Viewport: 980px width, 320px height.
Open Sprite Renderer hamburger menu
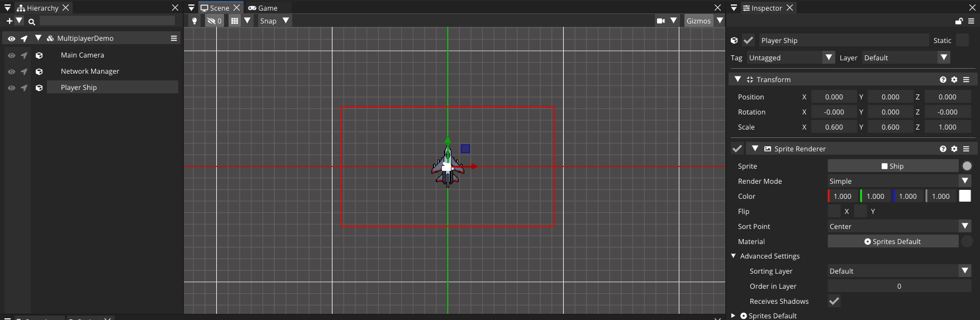[966, 149]
